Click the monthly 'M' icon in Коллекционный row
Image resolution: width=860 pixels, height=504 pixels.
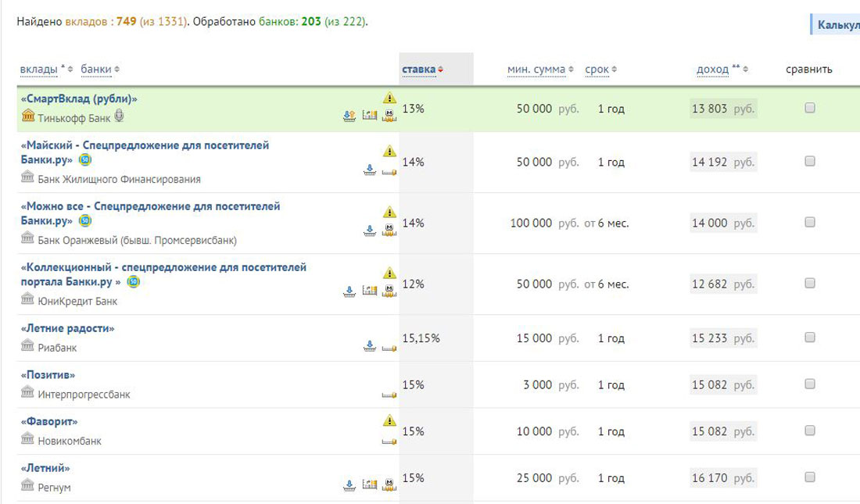[389, 291]
